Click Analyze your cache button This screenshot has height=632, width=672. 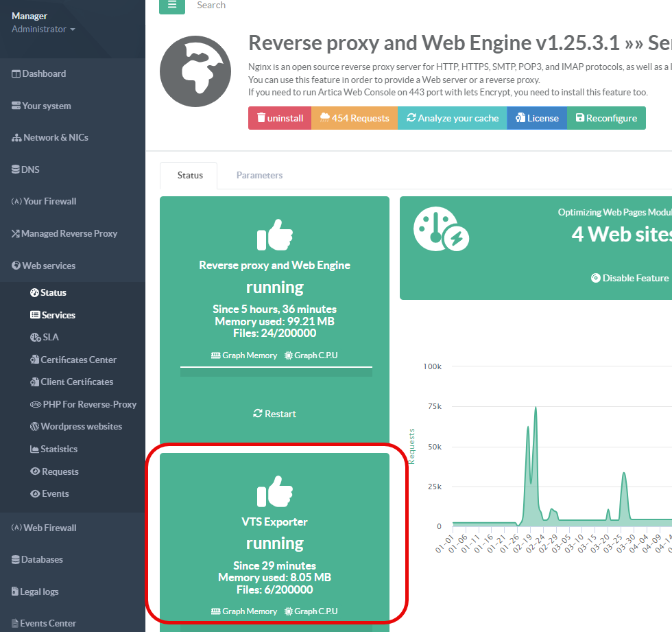452,118
